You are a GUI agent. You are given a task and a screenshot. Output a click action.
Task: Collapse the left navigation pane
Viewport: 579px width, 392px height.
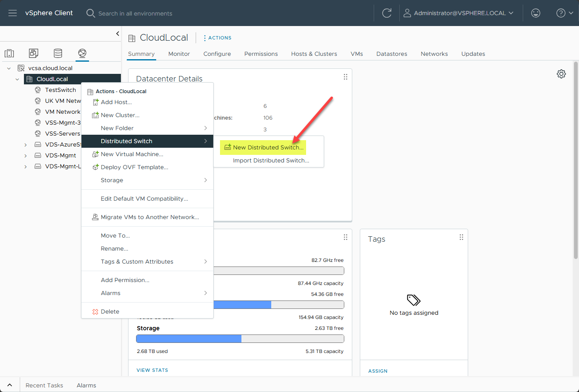(x=118, y=34)
